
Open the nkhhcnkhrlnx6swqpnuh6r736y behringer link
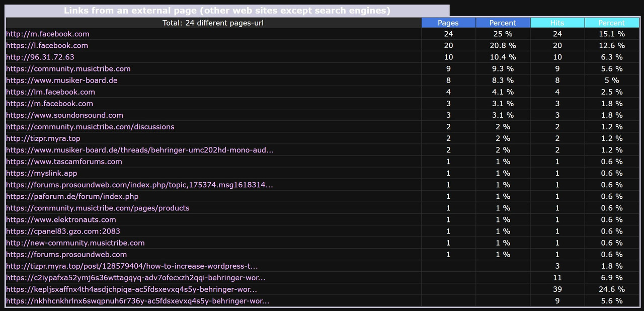coord(137,300)
